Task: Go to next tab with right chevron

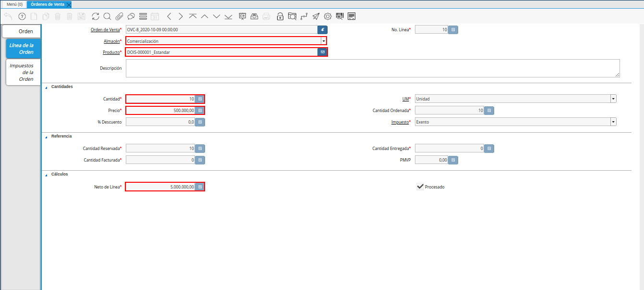Action: click(181, 16)
